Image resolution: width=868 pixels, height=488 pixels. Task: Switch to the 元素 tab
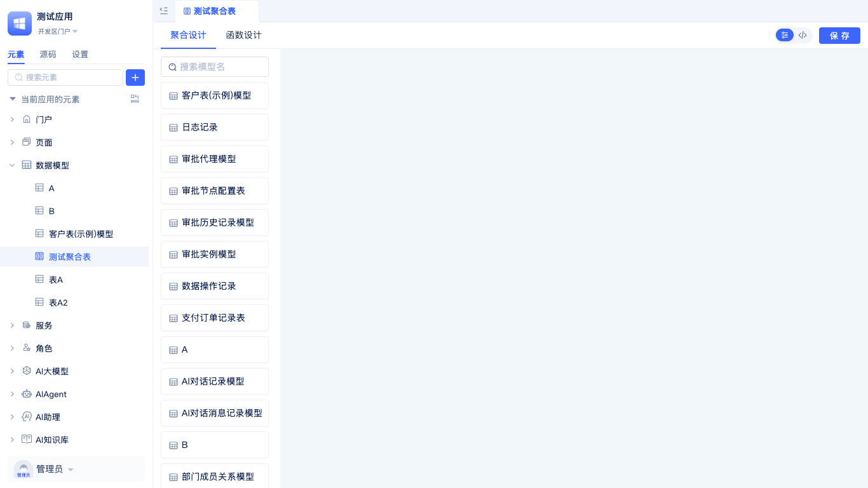[16, 55]
